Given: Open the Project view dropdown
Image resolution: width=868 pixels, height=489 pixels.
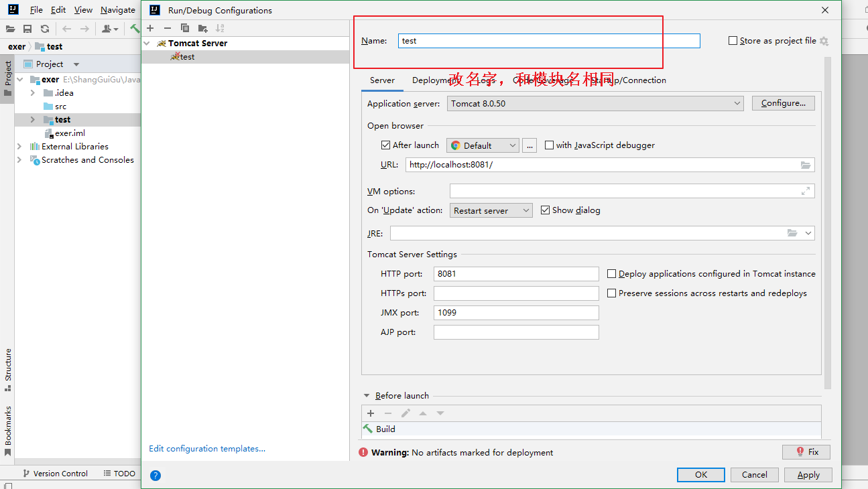Looking at the screenshot, I should (76, 64).
